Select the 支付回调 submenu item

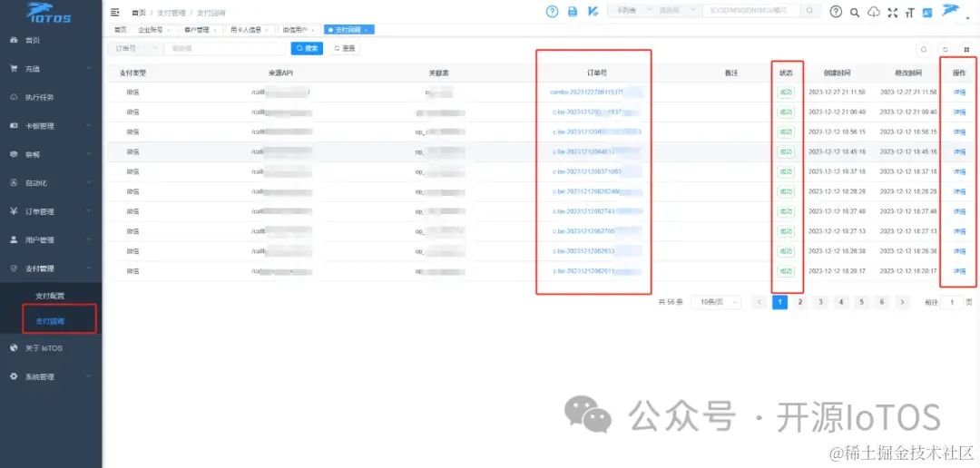pos(51,322)
